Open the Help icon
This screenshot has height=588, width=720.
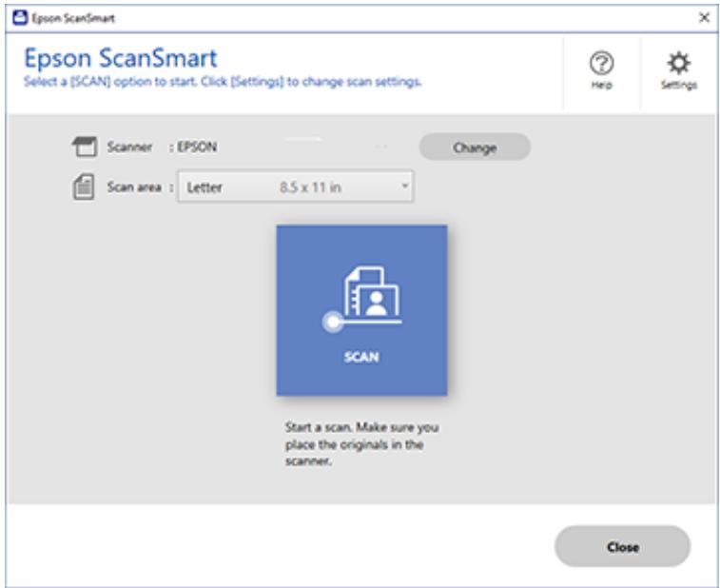(601, 70)
